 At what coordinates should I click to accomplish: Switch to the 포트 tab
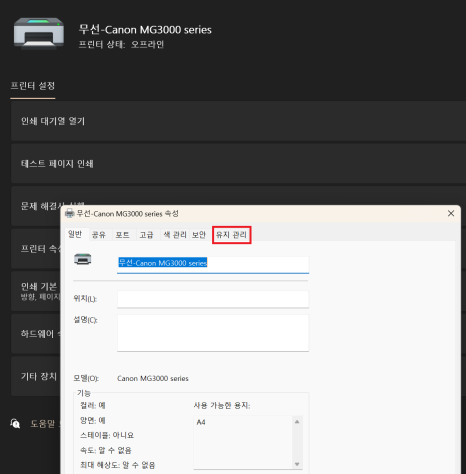click(x=122, y=235)
